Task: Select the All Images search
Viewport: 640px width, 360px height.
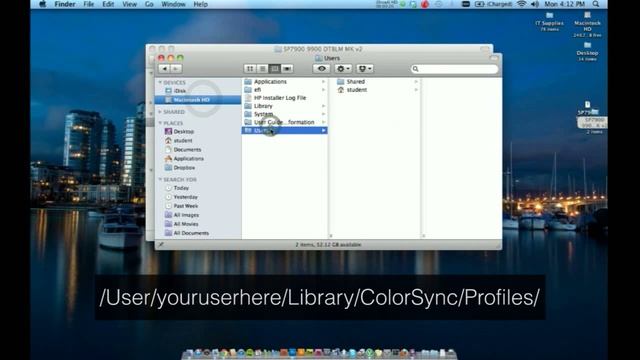Action: point(186,215)
